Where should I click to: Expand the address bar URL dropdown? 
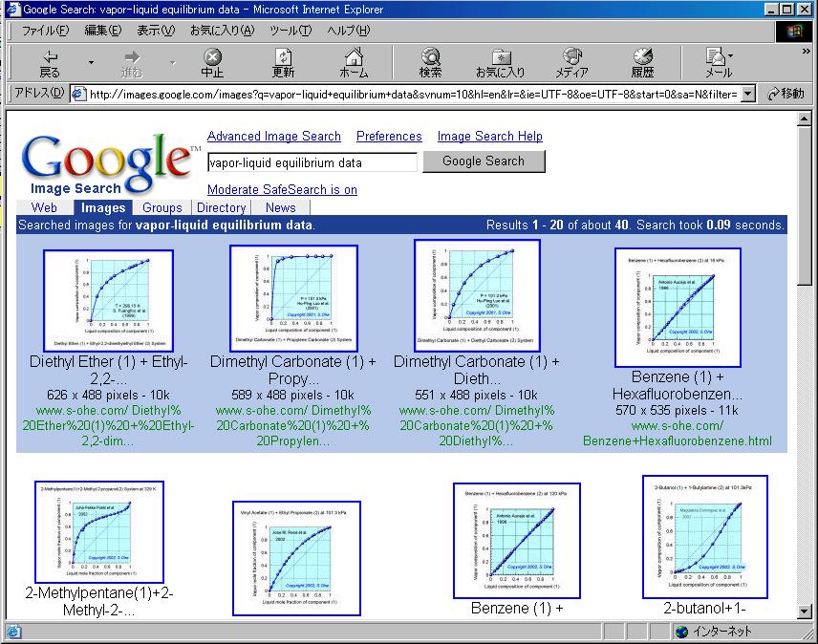click(748, 94)
